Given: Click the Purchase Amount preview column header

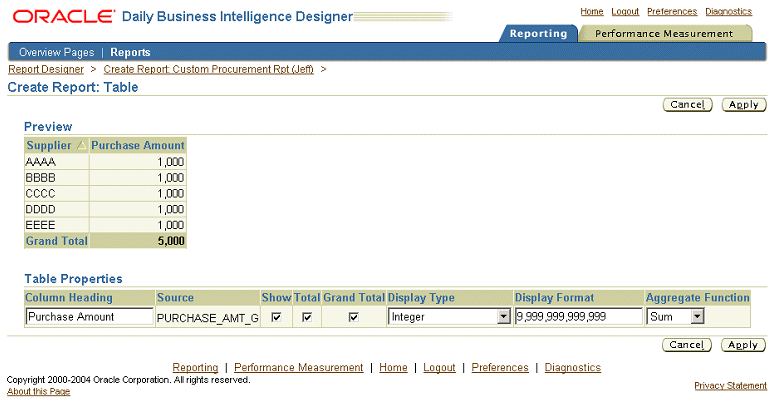Looking at the screenshot, I should (x=138, y=145).
